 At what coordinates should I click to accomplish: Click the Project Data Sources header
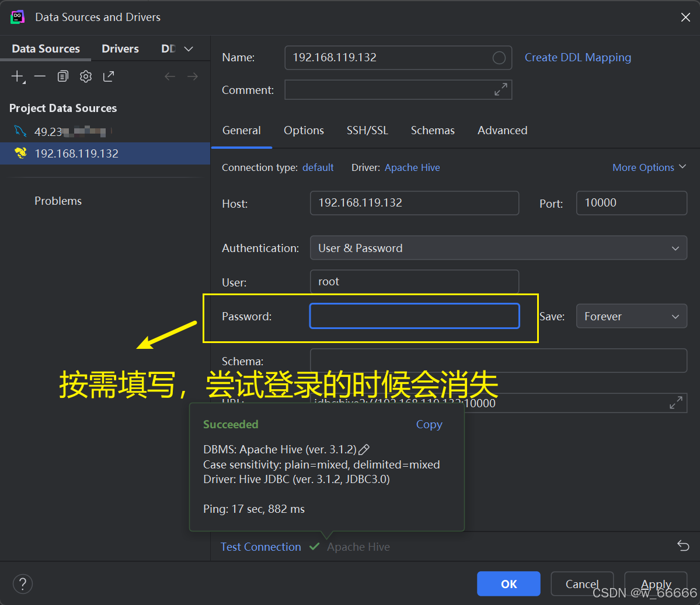pos(63,108)
